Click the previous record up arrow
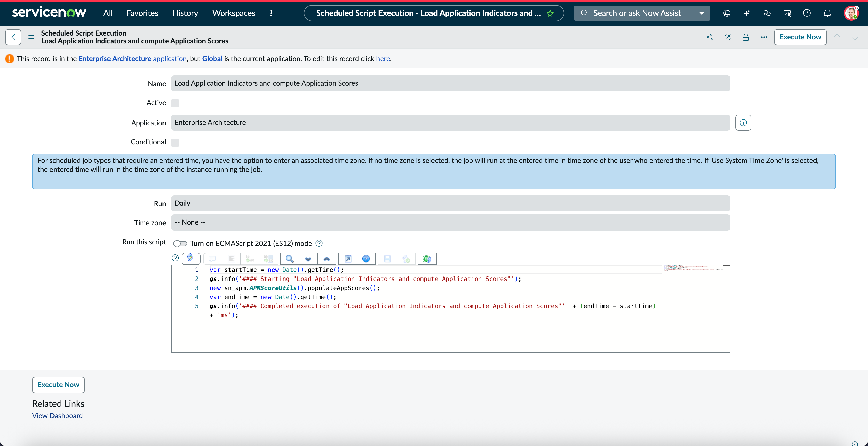The height and width of the screenshot is (446, 868). click(837, 37)
